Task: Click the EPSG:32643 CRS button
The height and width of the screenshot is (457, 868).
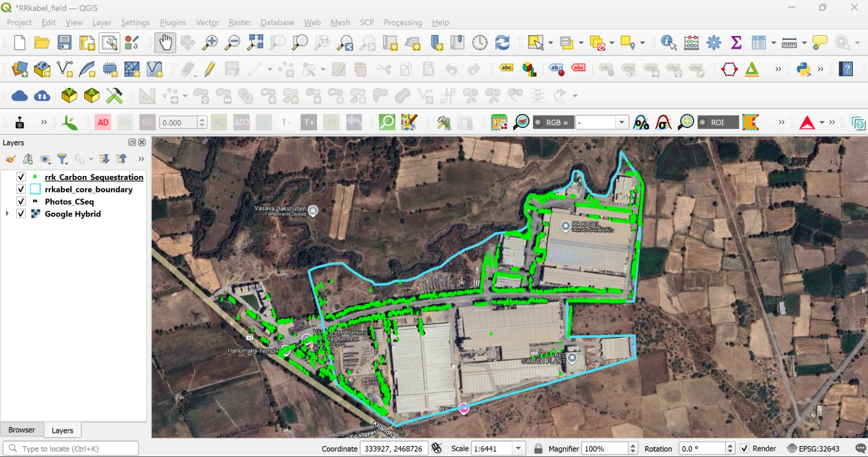Action: (x=814, y=448)
